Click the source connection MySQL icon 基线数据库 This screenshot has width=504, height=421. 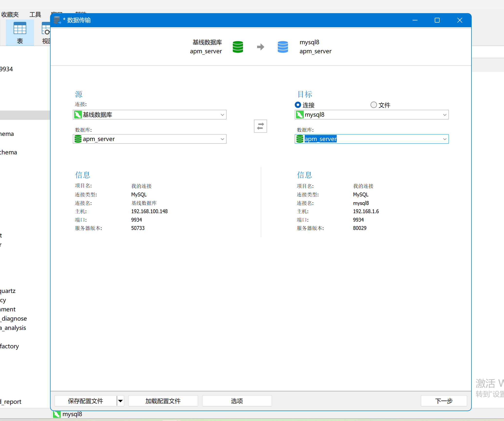[78, 114]
